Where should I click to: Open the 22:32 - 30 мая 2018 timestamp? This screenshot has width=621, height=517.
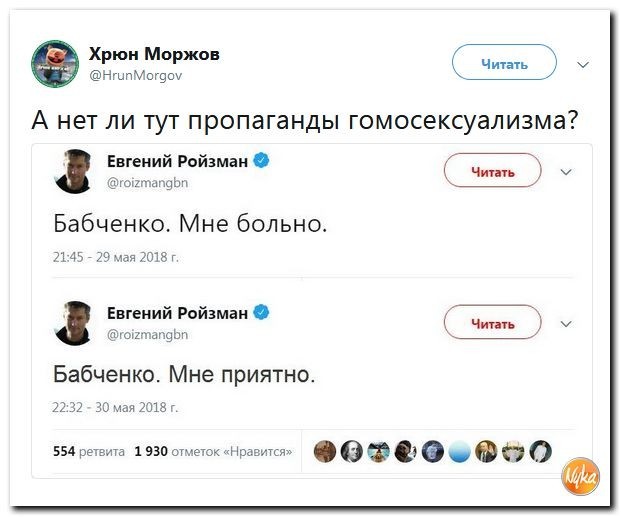point(115,407)
